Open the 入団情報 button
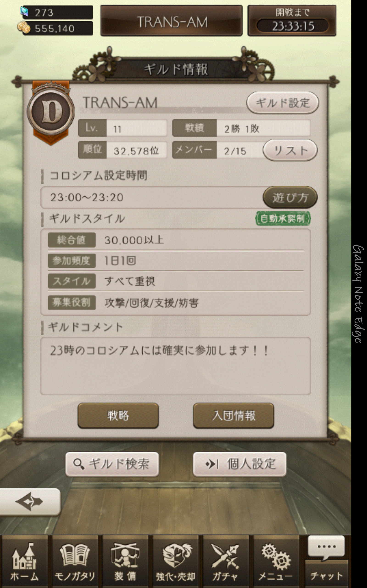 click(234, 416)
